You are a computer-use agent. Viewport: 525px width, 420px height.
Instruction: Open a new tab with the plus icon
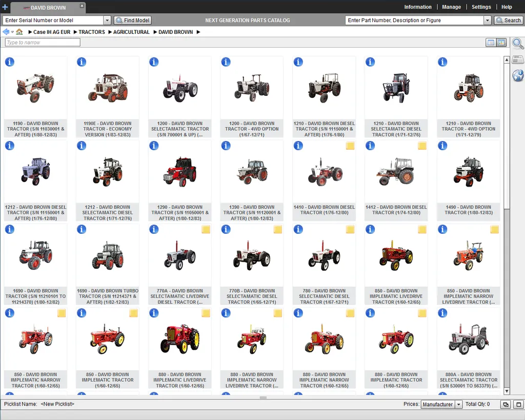tap(5, 7)
